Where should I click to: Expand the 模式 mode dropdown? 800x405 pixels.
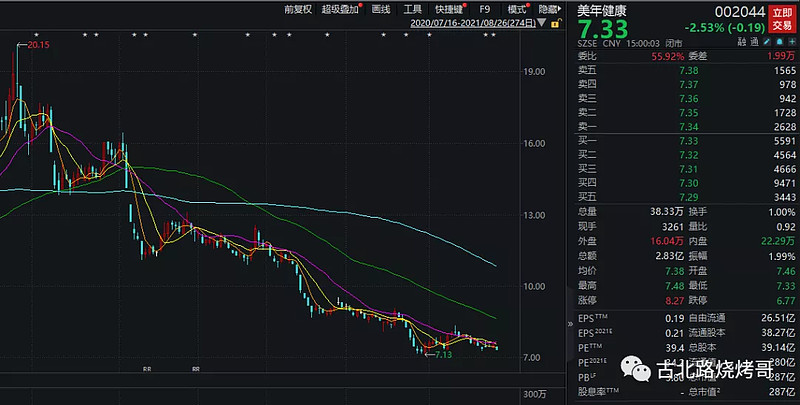(x=517, y=9)
